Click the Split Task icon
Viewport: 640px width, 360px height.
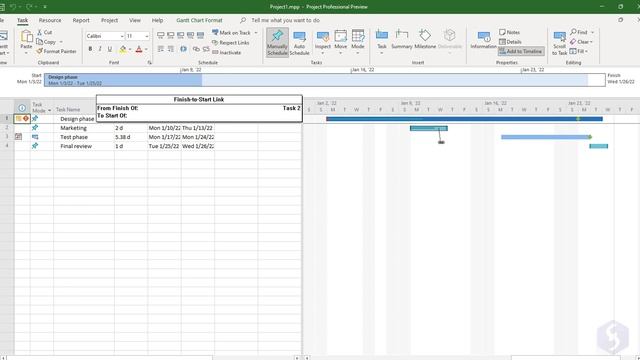click(184, 49)
